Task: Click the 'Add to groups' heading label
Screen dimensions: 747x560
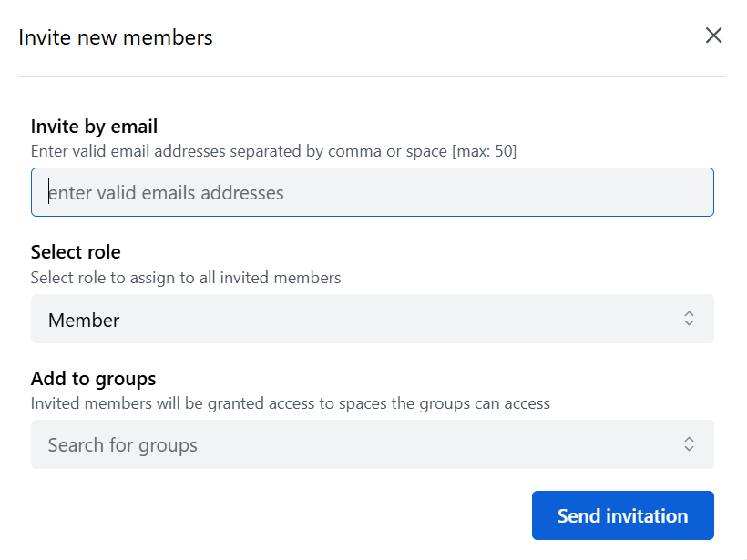Action: pos(93,379)
